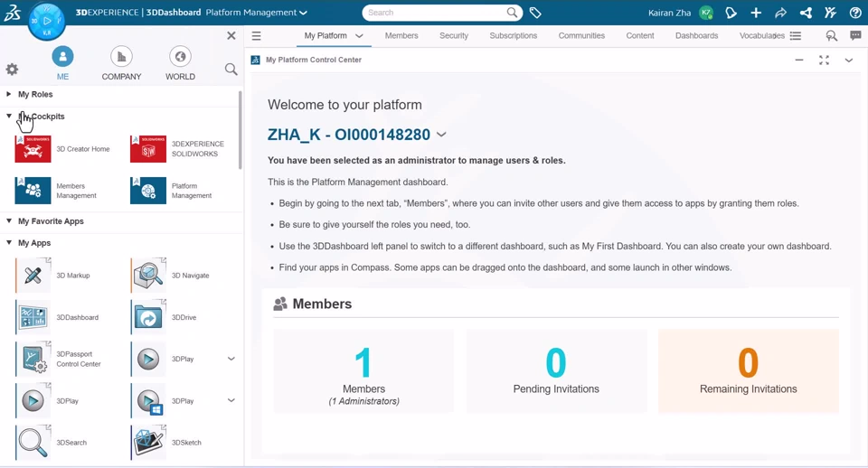Click the tag icon beside search
Viewport: 868px width, 468px height.
(535, 13)
